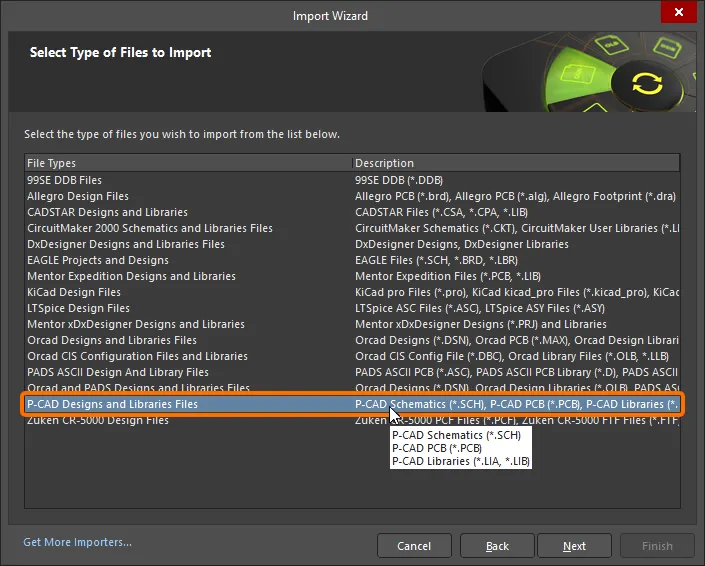Open the Get More Importers link
705x566 pixels.
(x=77, y=542)
